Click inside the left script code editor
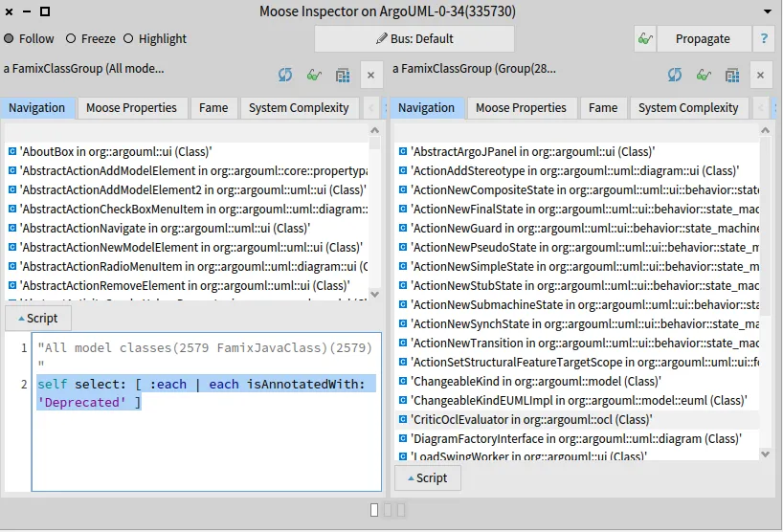 point(206,411)
